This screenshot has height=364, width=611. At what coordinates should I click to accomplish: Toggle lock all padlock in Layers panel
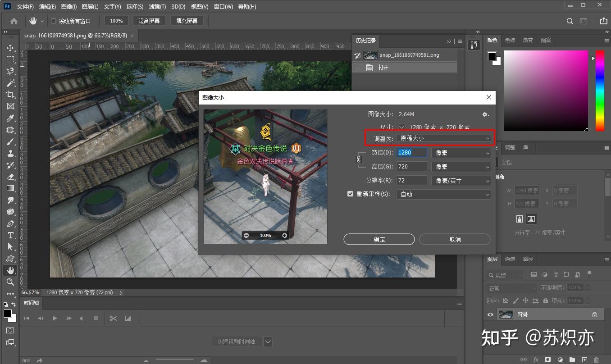546,300
